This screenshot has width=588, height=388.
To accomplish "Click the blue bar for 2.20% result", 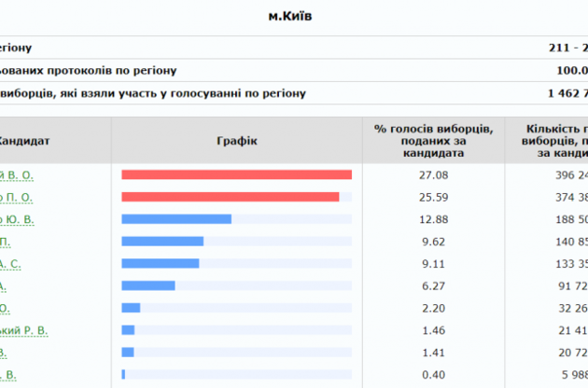I will [131, 308].
